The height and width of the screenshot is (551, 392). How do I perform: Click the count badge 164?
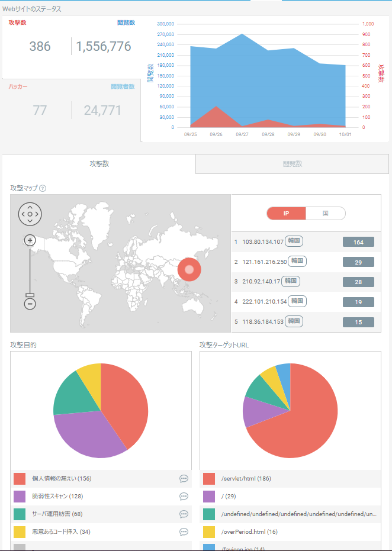click(358, 242)
